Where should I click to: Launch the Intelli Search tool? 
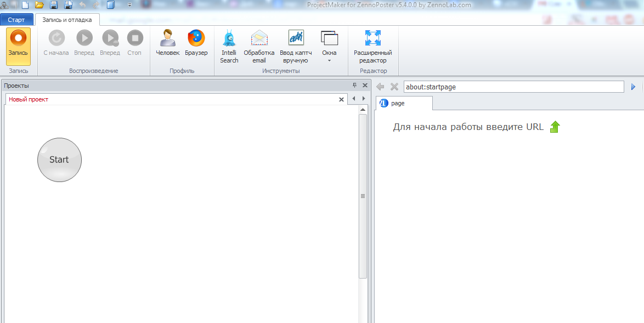pos(229,47)
